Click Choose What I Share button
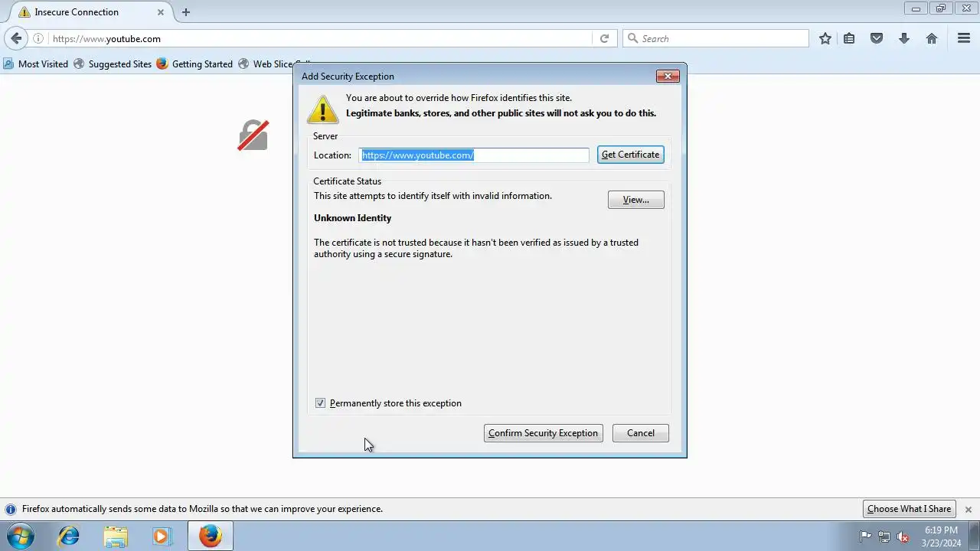 (x=909, y=509)
